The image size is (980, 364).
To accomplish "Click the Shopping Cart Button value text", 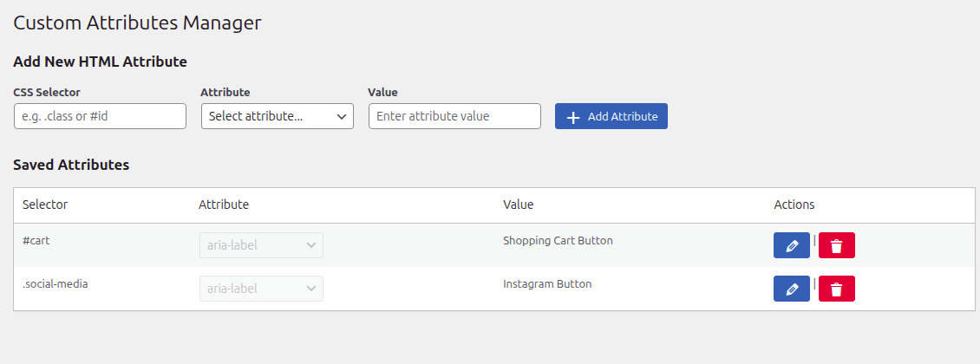I will [558, 241].
